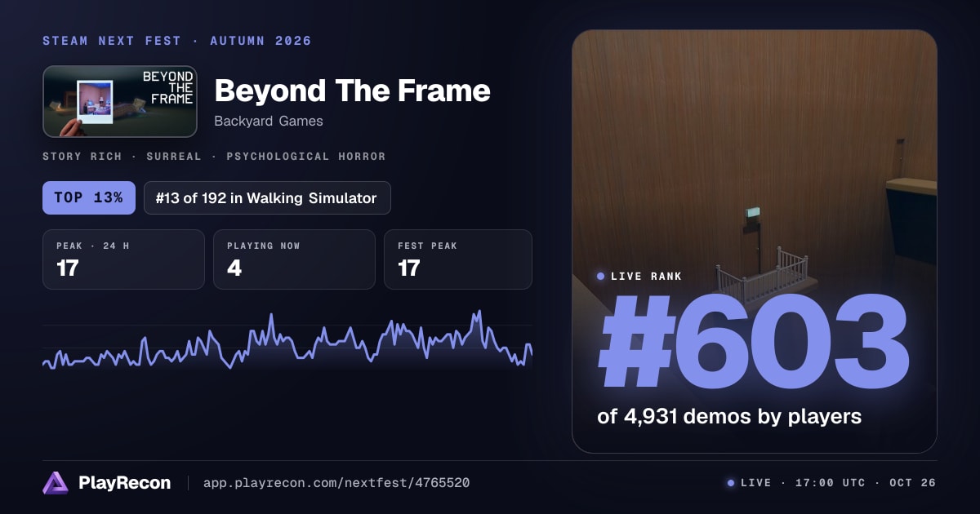This screenshot has width=980, height=514.
Task: Click the PlayRecon brand name
Action: [x=124, y=483]
